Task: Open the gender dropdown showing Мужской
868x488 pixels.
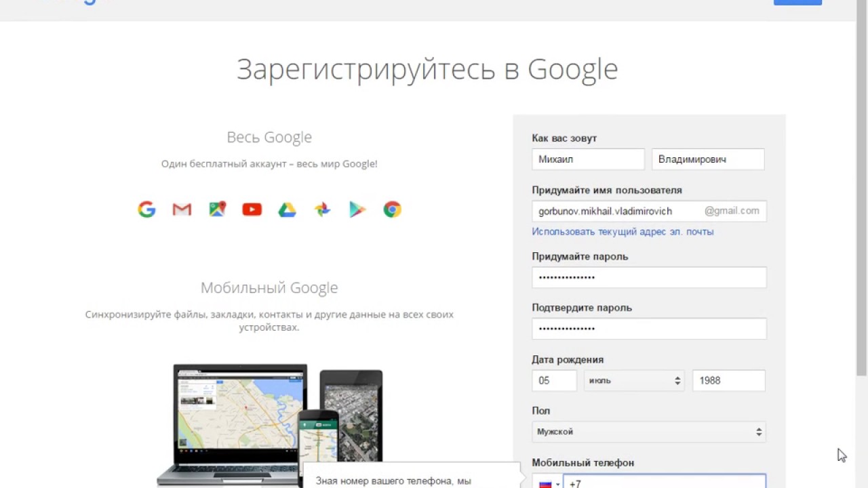Action: click(x=649, y=432)
